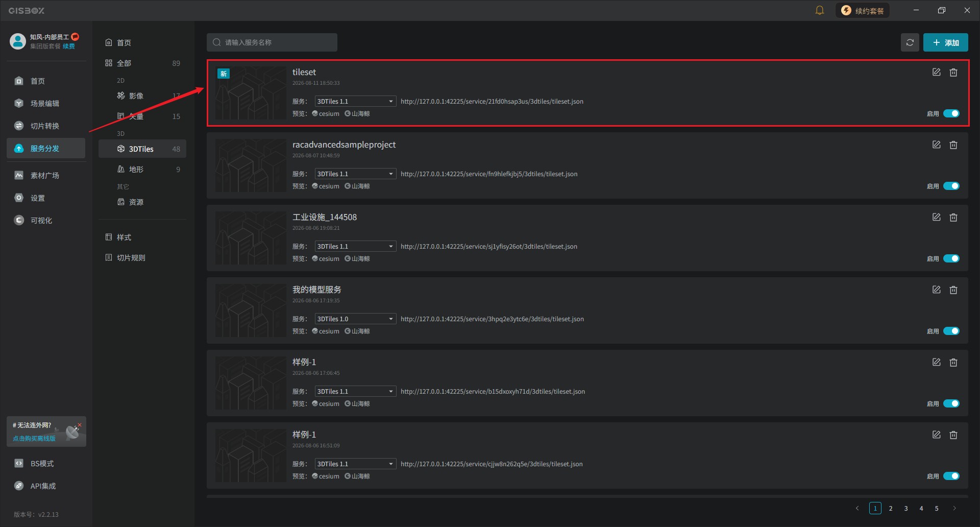Open 切片转换 in sidebar
The image size is (980, 527).
46,126
